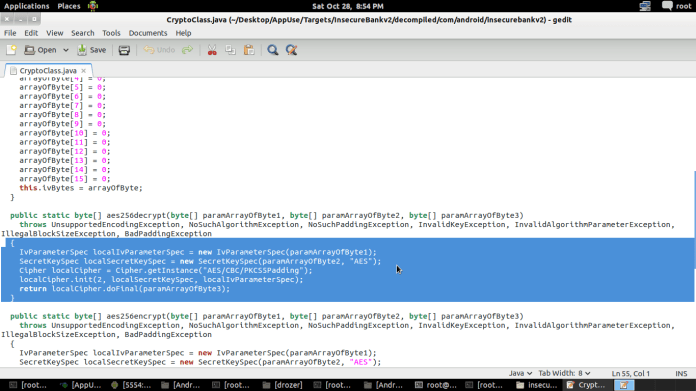The height and width of the screenshot is (391, 696).
Task: Open Find with magnifying glass icon
Action: [273, 50]
